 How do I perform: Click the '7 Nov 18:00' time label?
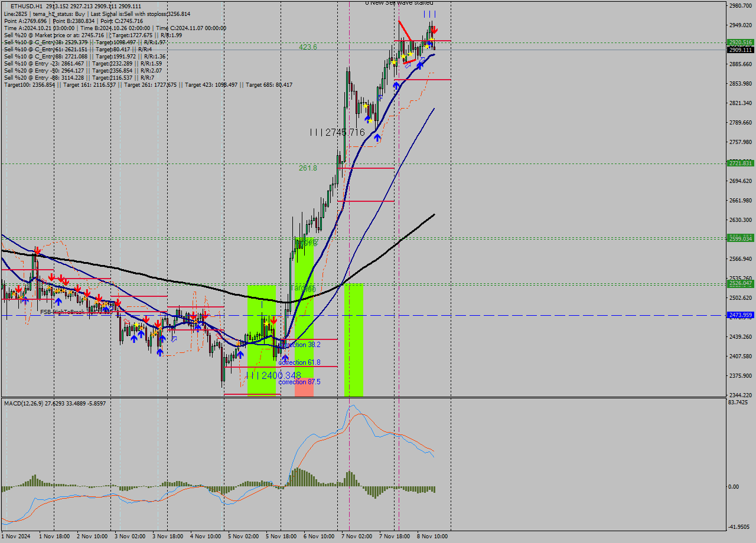395,537
